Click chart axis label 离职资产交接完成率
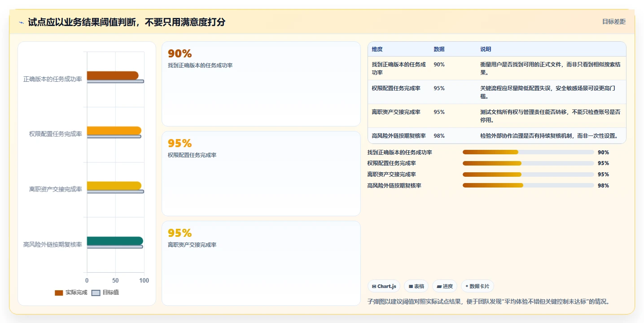This screenshot has height=323, width=644. pyautogui.click(x=56, y=189)
